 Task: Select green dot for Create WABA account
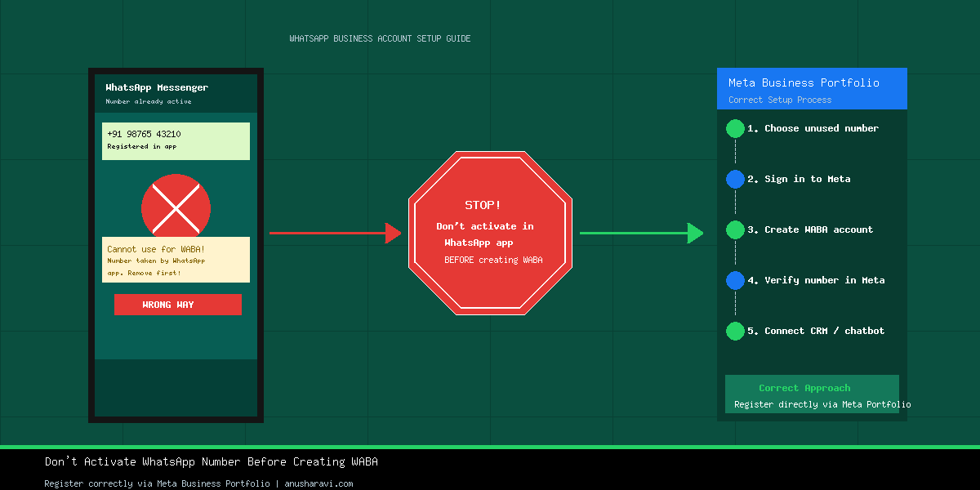(x=735, y=229)
